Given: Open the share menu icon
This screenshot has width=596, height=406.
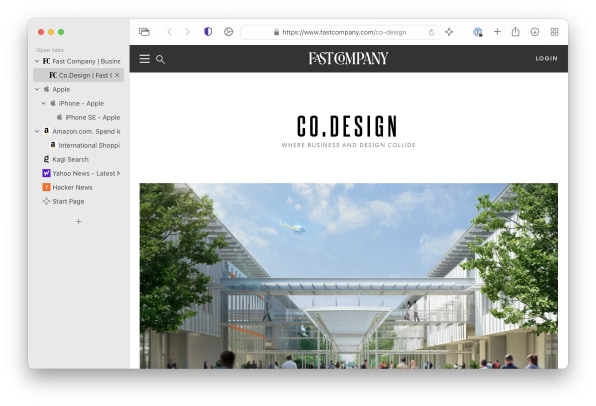Looking at the screenshot, I should point(515,32).
